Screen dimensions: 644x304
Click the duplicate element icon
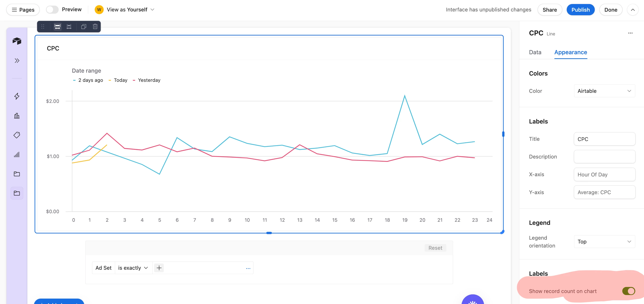[x=84, y=26]
